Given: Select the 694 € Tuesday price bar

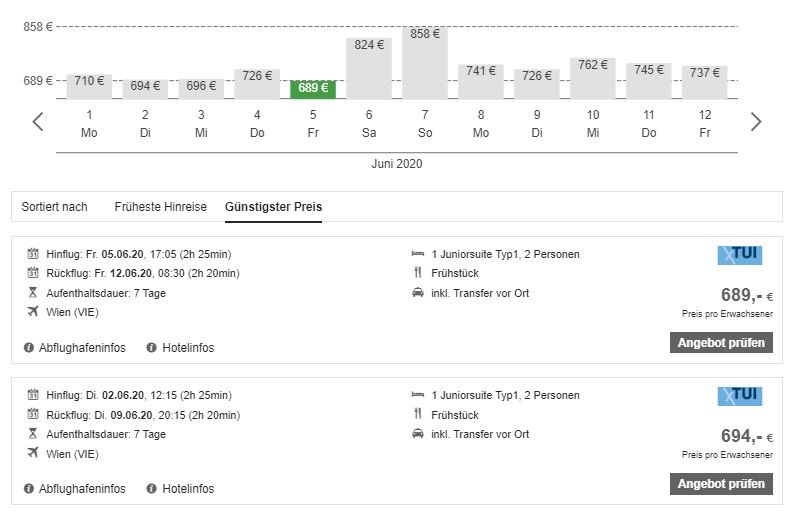Looking at the screenshot, I should 145,87.
